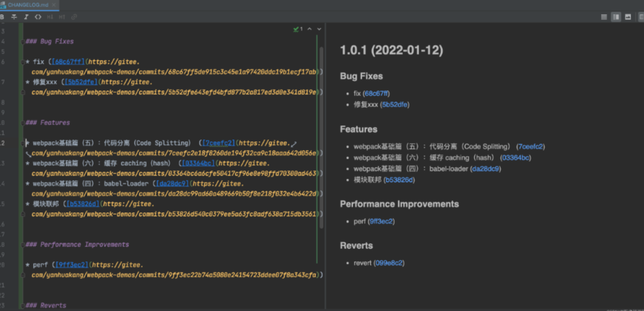Toggle bold formatting in the Markdown toolbar
Image resolution: width=644 pixels, height=311 pixels.
[2, 17]
